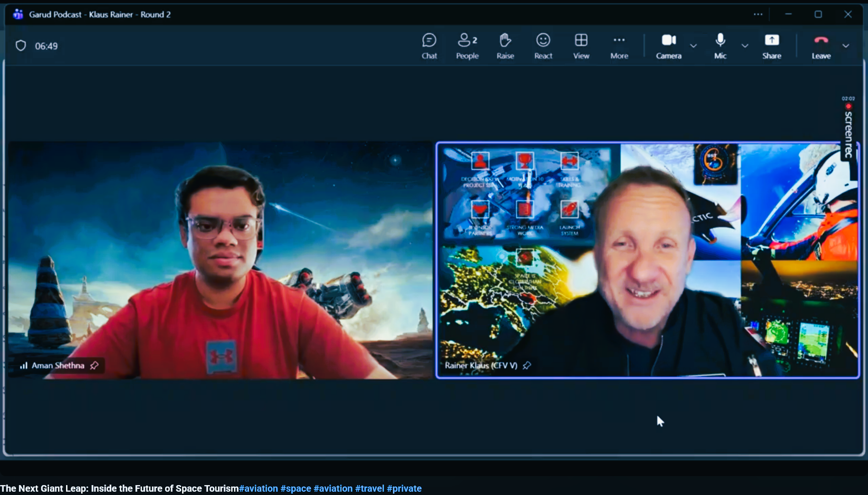Open the React emoji menu
The width and height of the screenshot is (868, 495).
coord(543,46)
